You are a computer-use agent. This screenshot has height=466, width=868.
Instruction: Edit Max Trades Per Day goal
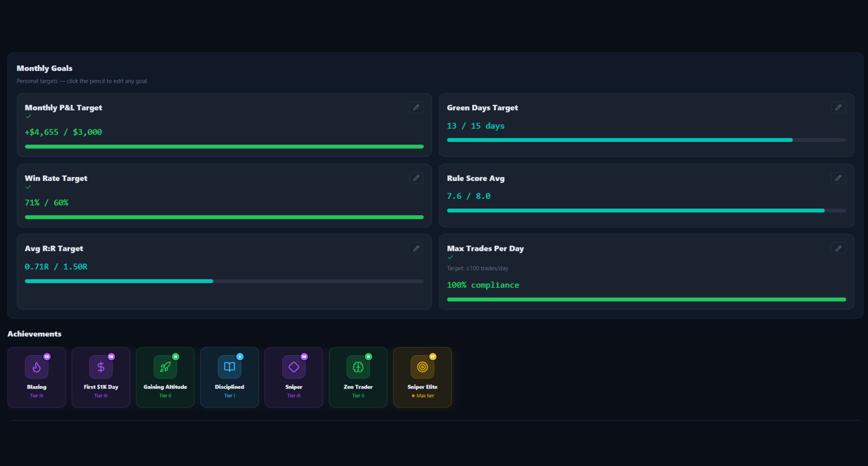(838, 249)
